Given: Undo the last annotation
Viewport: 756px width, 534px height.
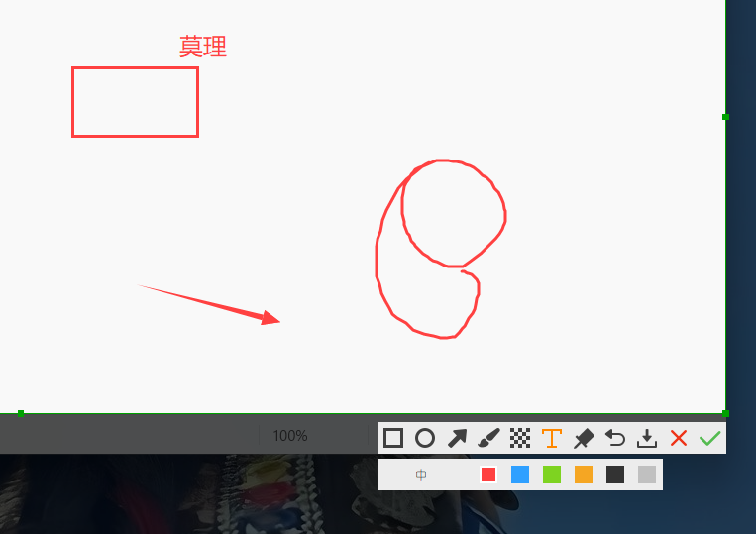Looking at the screenshot, I should [615, 438].
